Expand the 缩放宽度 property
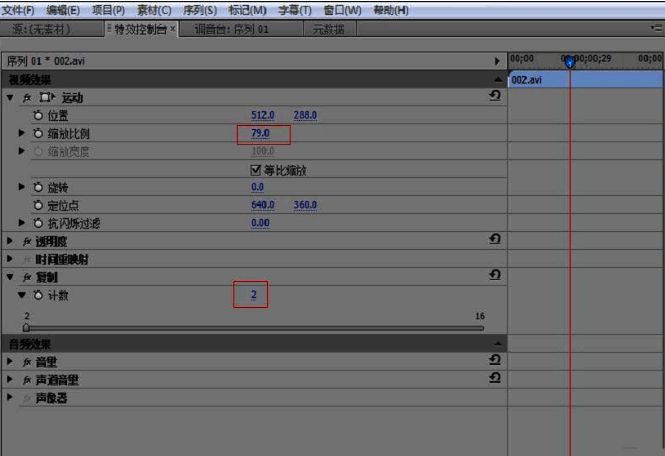 tap(22, 151)
